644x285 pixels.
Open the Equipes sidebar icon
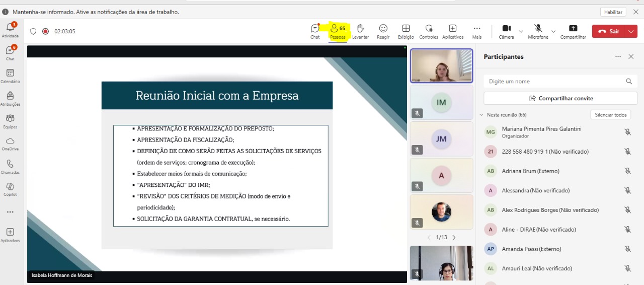tap(10, 121)
